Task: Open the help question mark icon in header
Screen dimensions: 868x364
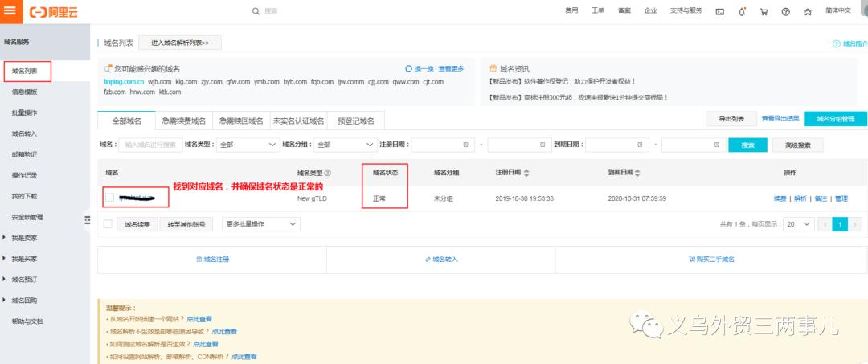Action: 785,11
